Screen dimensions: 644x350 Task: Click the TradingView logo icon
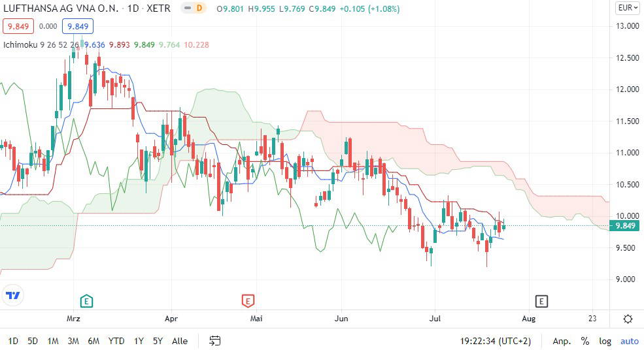(12, 295)
